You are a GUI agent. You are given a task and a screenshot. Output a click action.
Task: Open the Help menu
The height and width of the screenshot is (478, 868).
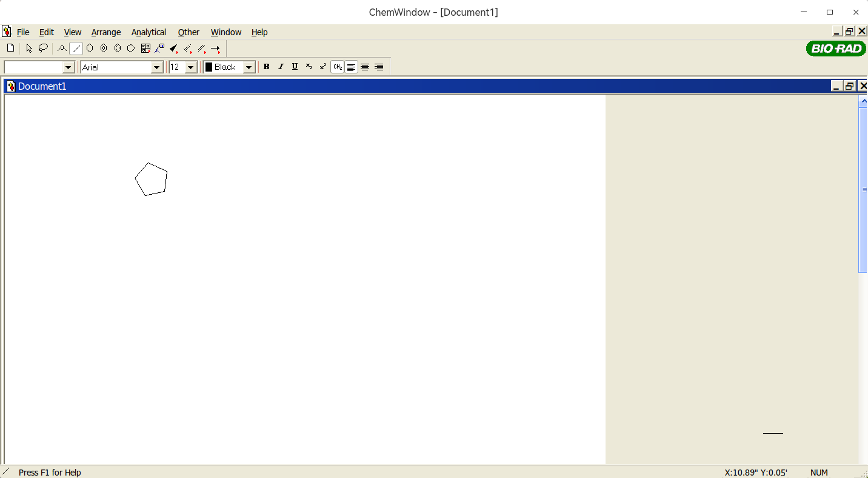pos(259,32)
